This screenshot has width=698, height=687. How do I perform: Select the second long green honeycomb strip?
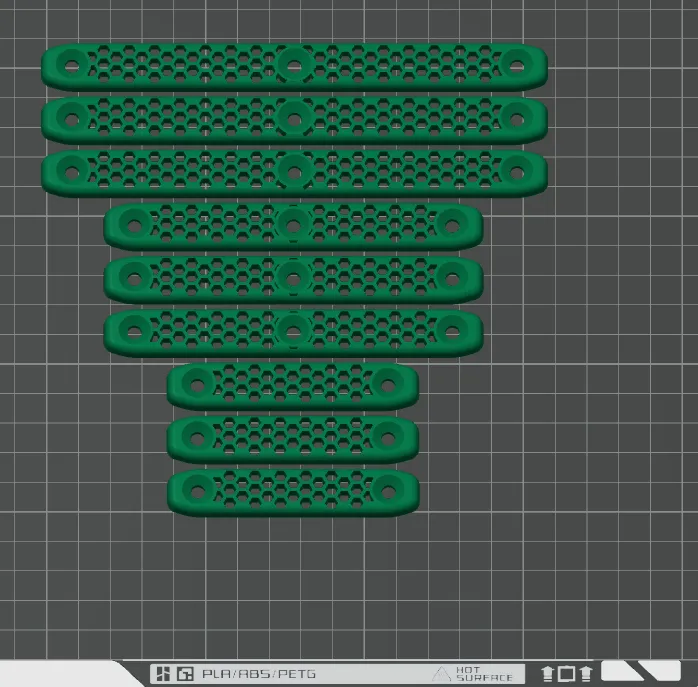click(x=294, y=120)
